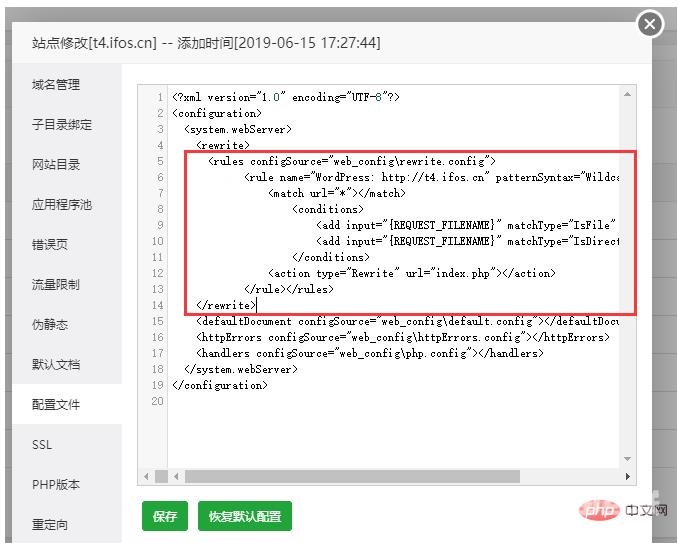Open the SSL settings tab

coord(42,445)
